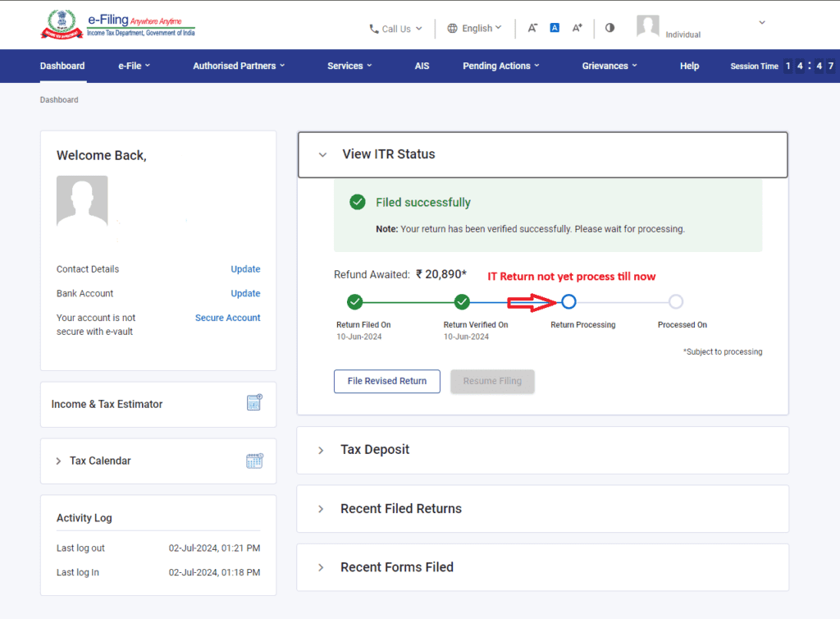The width and height of the screenshot is (840, 619).
Task: Open the e-File menu
Action: [x=134, y=66]
